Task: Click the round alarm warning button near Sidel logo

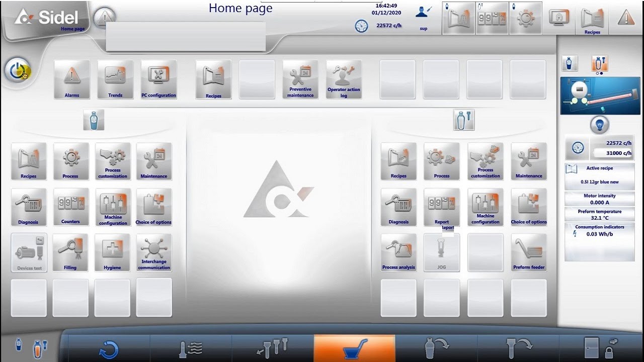Action: 105,18
